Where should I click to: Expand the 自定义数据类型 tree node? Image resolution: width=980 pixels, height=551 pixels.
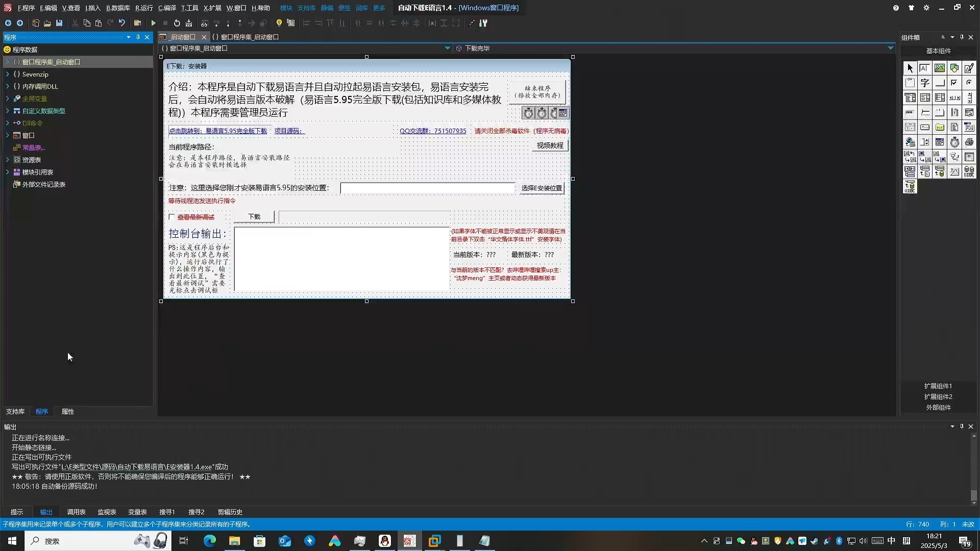pos(7,111)
